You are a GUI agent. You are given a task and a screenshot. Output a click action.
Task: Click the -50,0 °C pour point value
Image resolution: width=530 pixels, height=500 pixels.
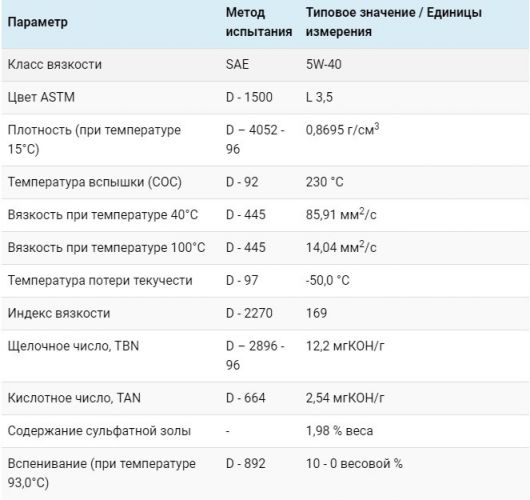[x=328, y=280]
